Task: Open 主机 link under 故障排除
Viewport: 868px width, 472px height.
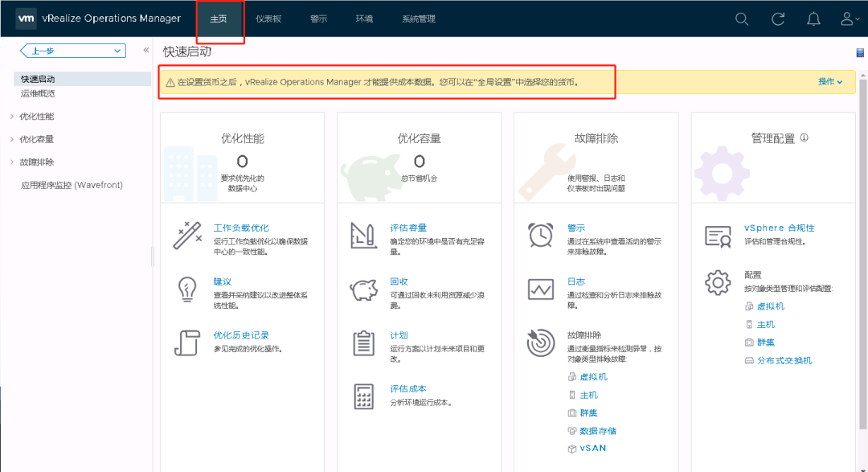Action: [588, 395]
